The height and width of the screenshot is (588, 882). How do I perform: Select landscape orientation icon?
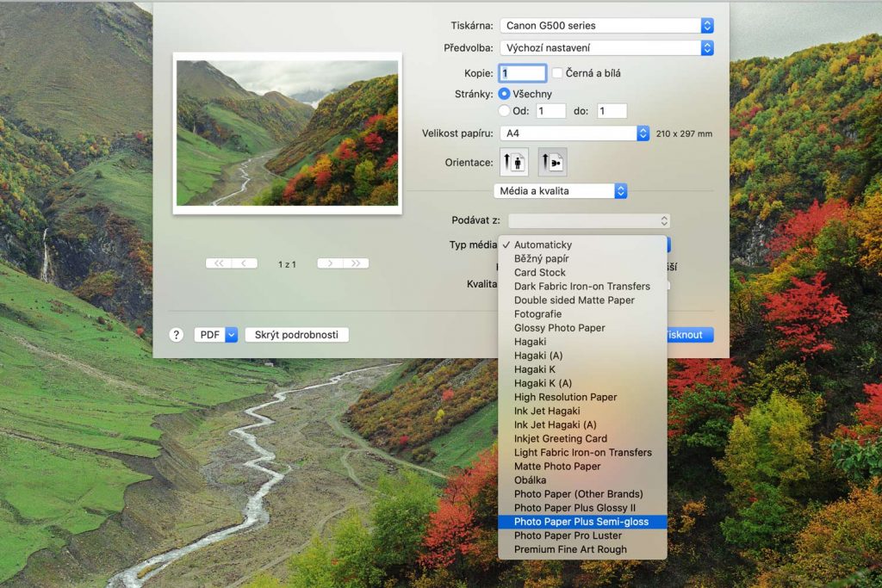(552, 162)
